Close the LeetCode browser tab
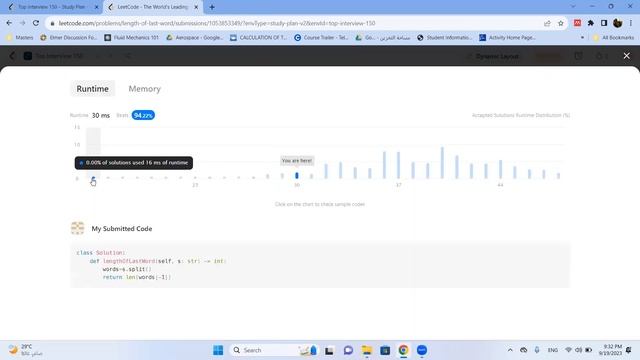This screenshot has width=640, height=360. pos(196,7)
